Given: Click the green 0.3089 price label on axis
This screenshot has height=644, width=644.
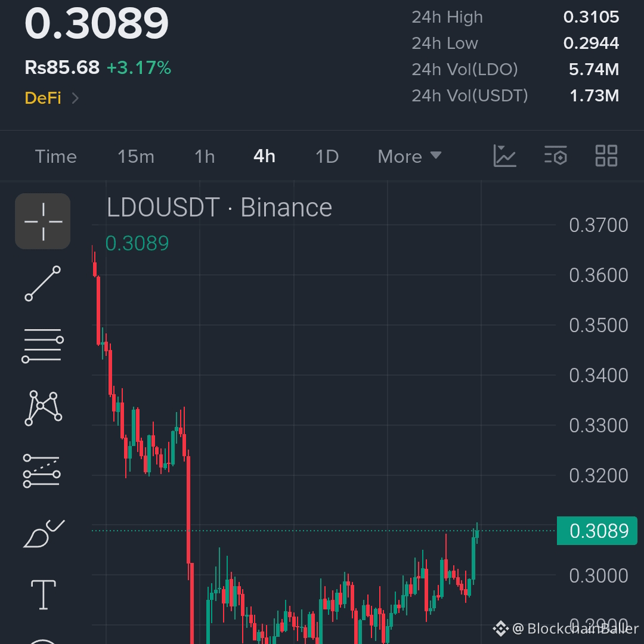Looking at the screenshot, I should pyautogui.click(x=597, y=531).
